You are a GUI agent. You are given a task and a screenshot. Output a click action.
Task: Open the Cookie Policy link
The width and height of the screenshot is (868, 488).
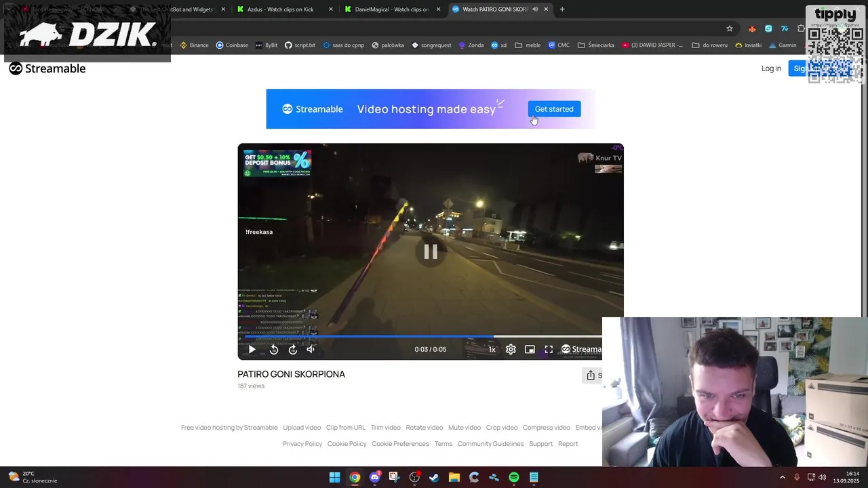coord(347,444)
